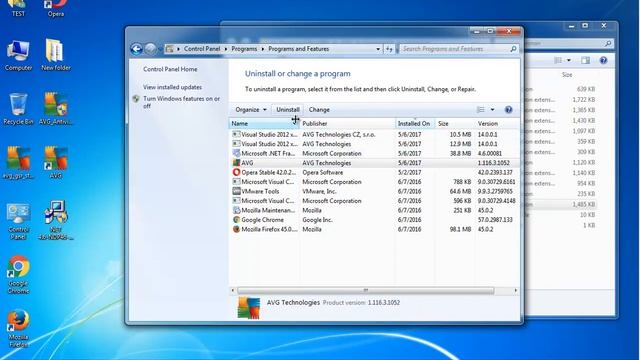Viewport: 640px width, 360px height.
Task: Select Microsoft Visual C++ row sized 788 KB
Action: click(x=374, y=182)
